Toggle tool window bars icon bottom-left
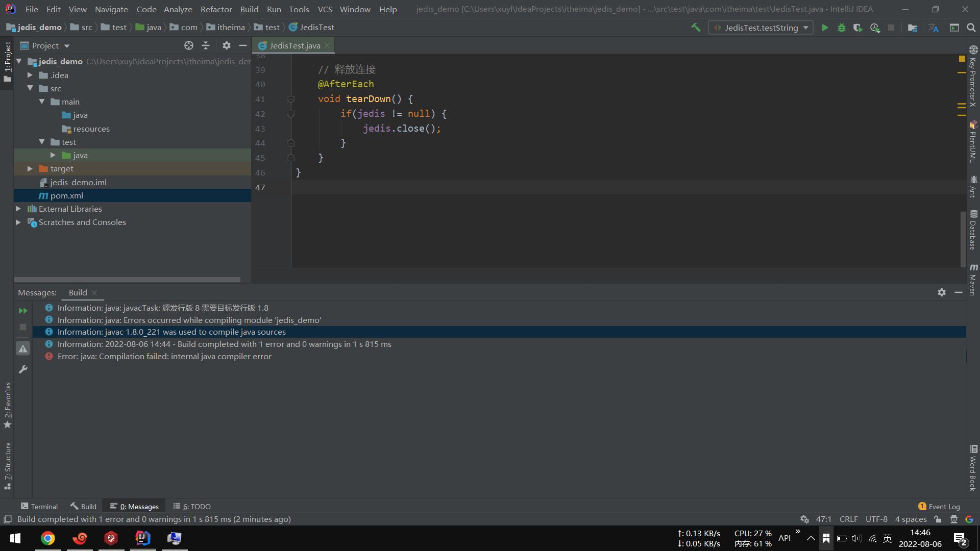Viewport: 980px width, 551px height. click(x=8, y=519)
